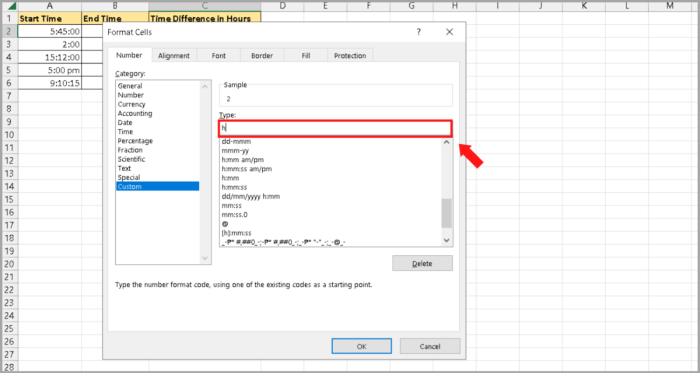
Task: Select the Percentage category
Action: (x=157, y=141)
